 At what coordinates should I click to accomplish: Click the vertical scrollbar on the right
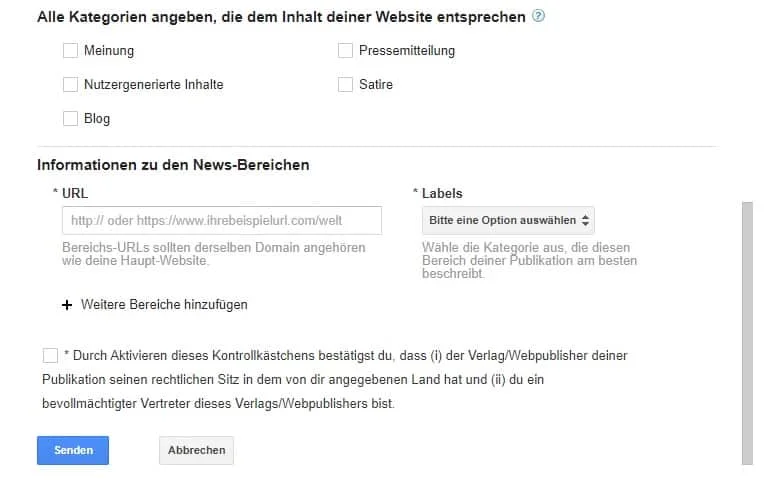tap(747, 333)
